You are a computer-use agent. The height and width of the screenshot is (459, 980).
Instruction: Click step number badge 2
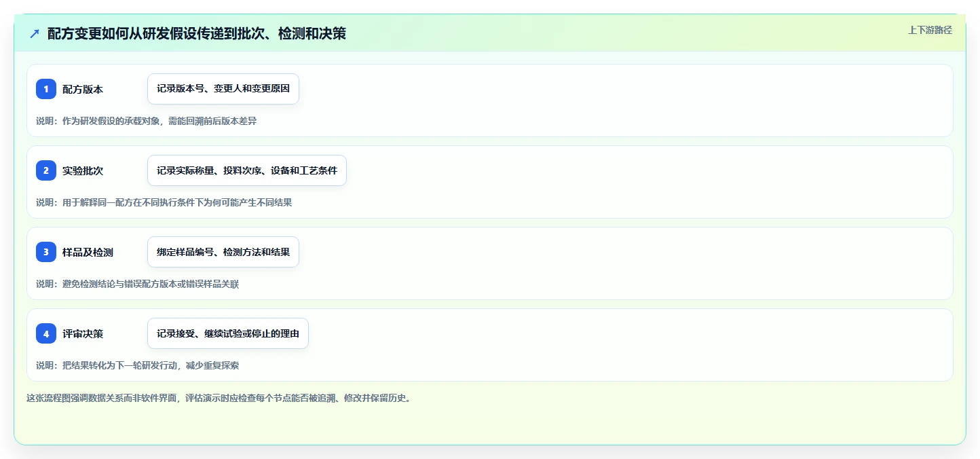point(46,170)
